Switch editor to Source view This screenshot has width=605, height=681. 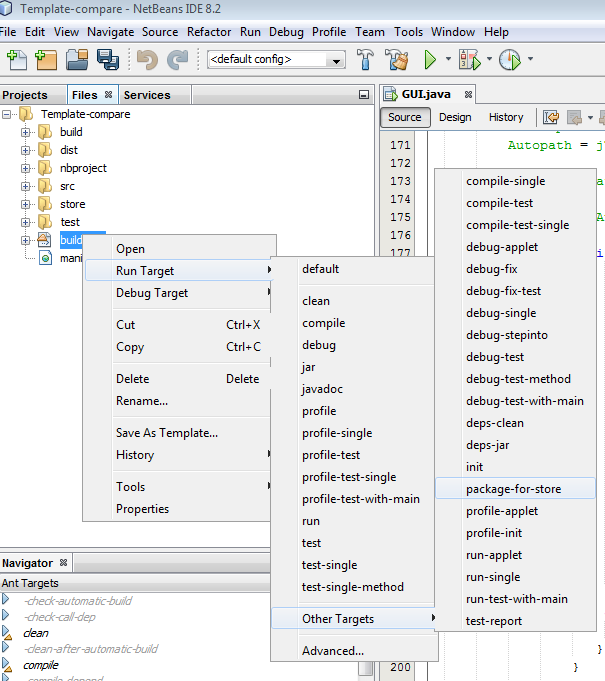pyautogui.click(x=405, y=117)
